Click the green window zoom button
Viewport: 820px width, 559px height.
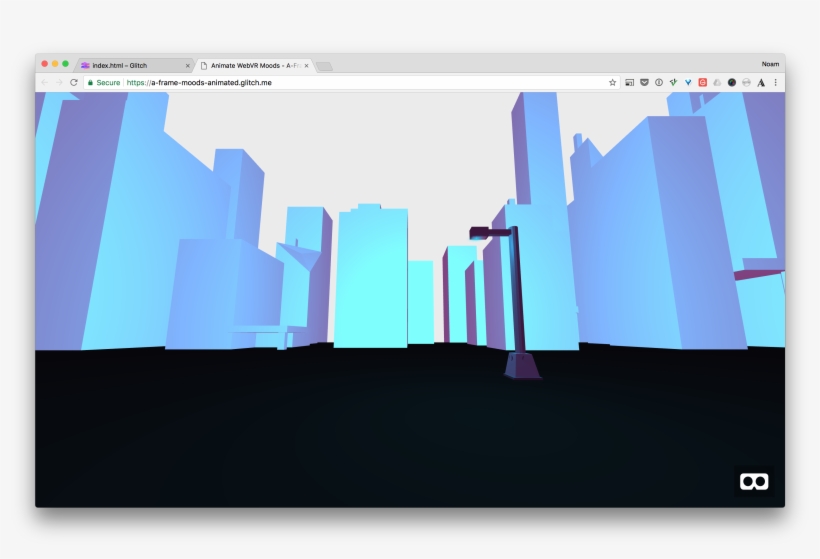click(65, 64)
